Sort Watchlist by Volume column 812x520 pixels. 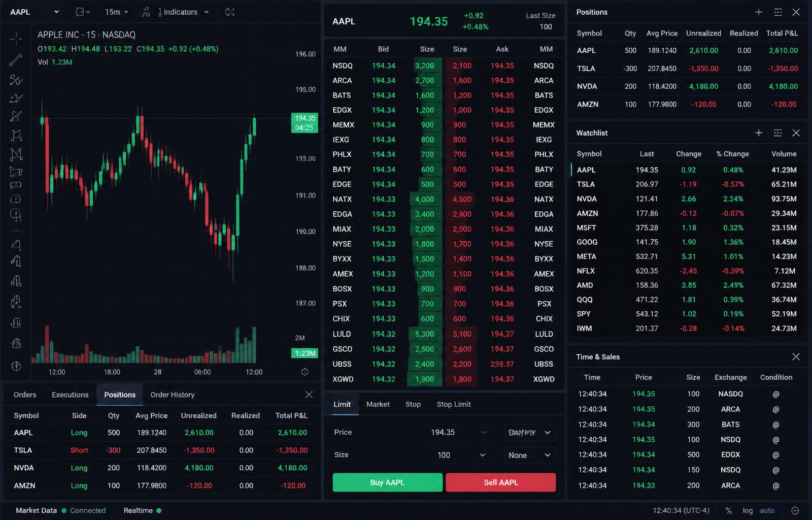(x=784, y=154)
